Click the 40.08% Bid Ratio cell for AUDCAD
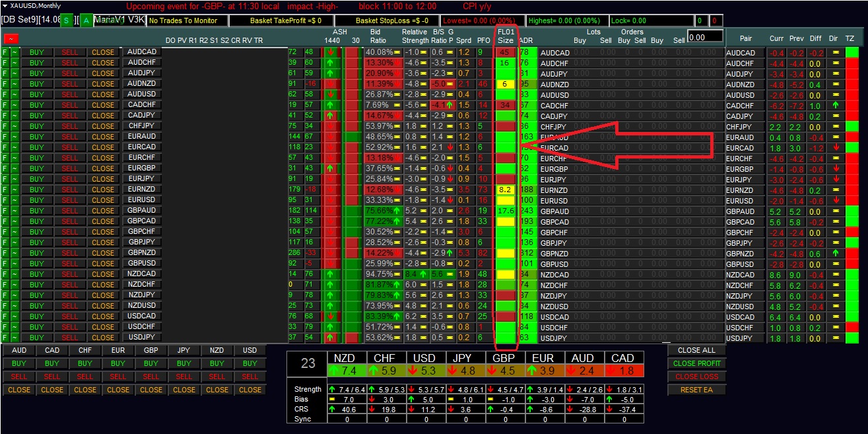Viewport: 868px width, 434px height. coord(384,52)
